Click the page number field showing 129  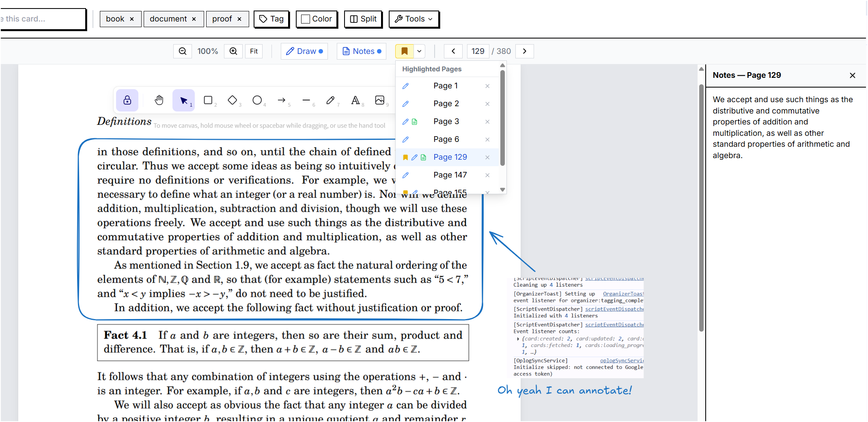pos(478,51)
